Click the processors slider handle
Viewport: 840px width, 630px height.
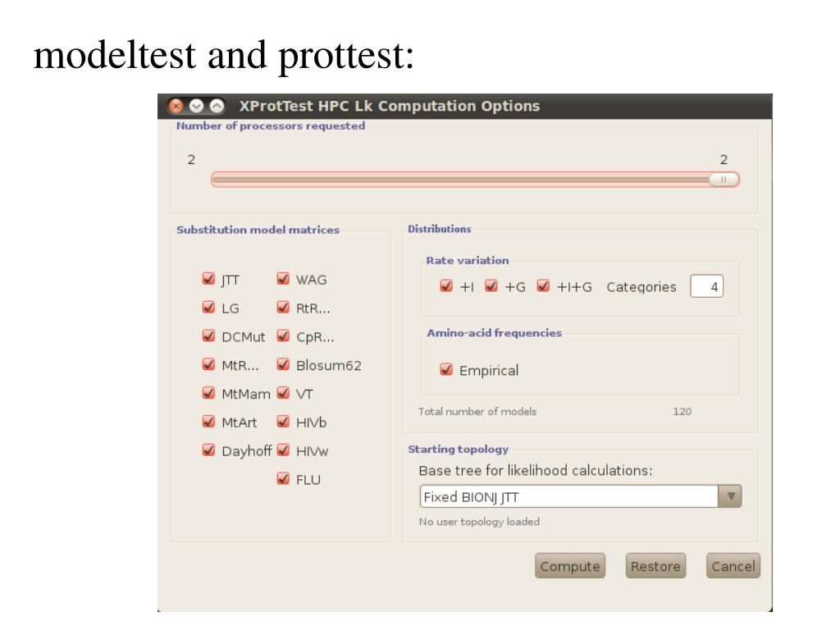(x=724, y=180)
